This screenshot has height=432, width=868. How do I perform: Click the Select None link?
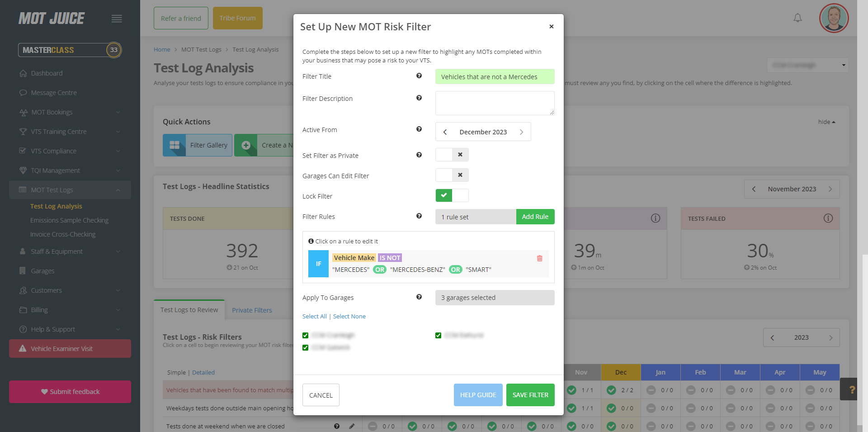(x=349, y=316)
